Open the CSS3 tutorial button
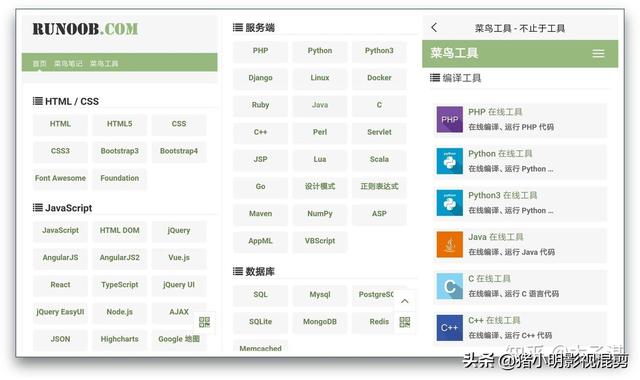This screenshot has height=380, width=640. (x=60, y=151)
